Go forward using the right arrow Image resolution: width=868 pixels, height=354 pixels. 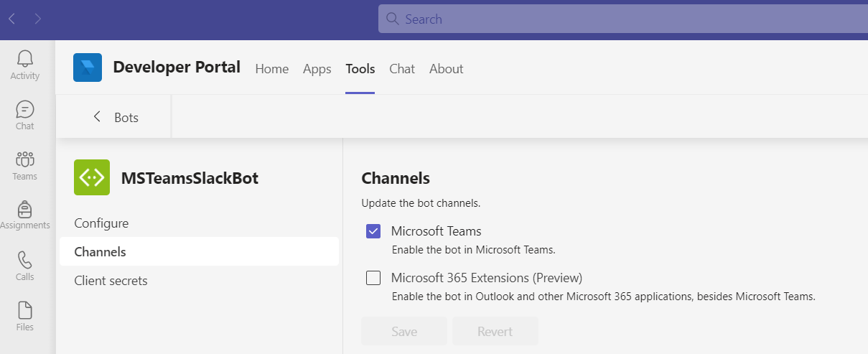pyautogui.click(x=37, y=19)
